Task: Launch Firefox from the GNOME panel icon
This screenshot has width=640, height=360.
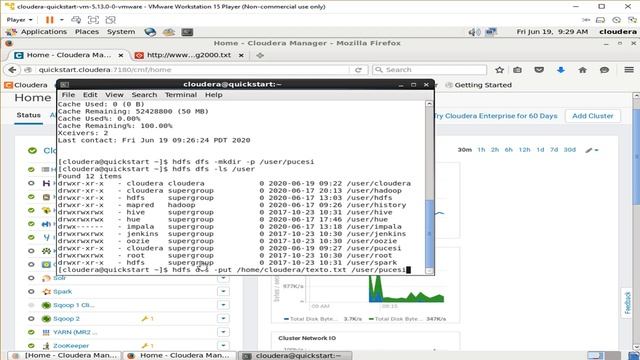Action: coord(150,32)
